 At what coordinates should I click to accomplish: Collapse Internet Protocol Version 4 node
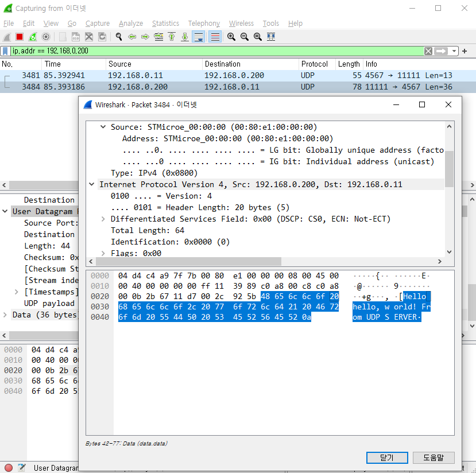coord(92,184)
